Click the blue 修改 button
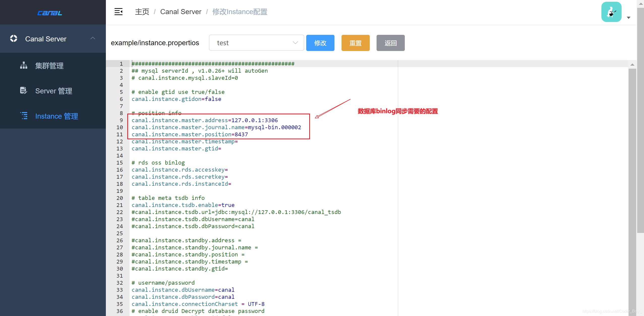 pos(320,43)
